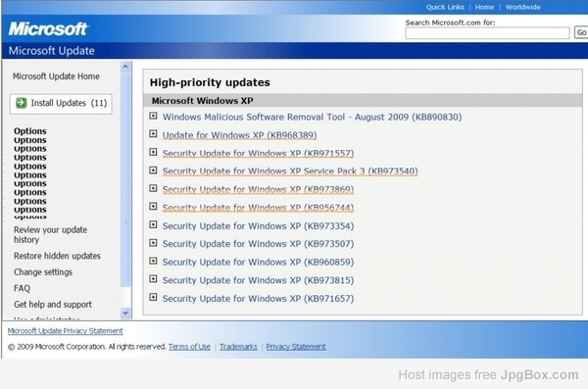Open Microsoft Update Home
This screenshot has width=588, height=389.
click(x=56, y=76)
